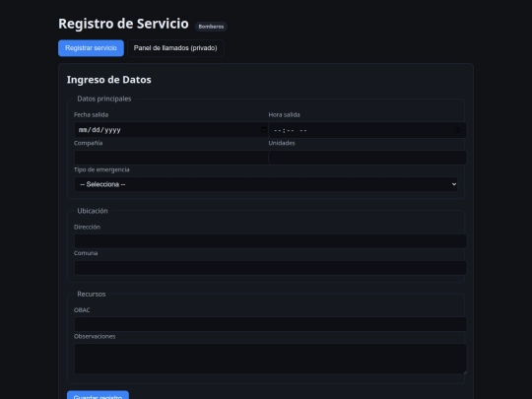The height and width of the screenshot is (399, 532).
Task: Open Panel de llamados (privado) tab
Action: click(x=175, y=48)
